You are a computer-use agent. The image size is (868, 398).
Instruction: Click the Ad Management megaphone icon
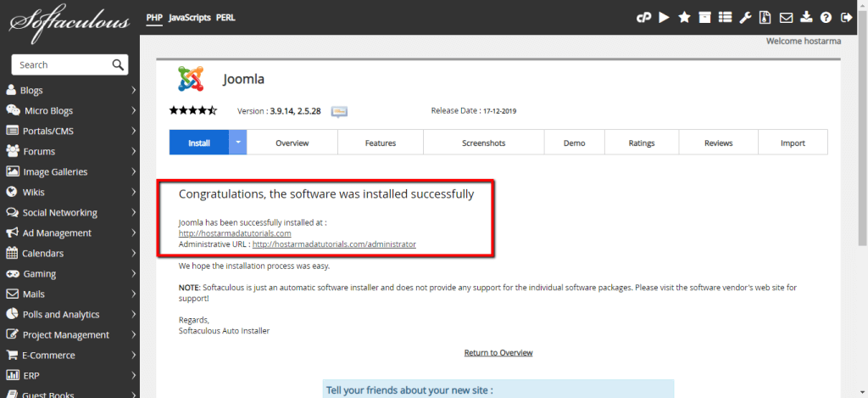[x=12, y=233]
